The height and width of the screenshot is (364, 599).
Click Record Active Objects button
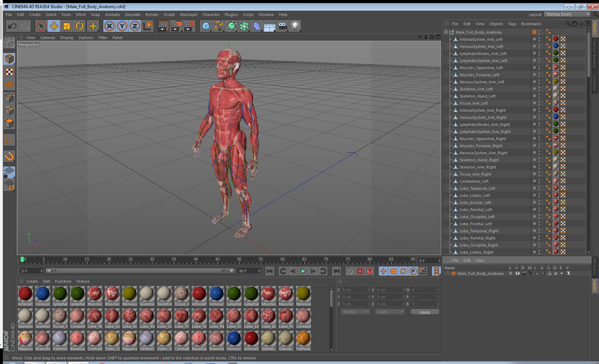(x=350, y=271)
